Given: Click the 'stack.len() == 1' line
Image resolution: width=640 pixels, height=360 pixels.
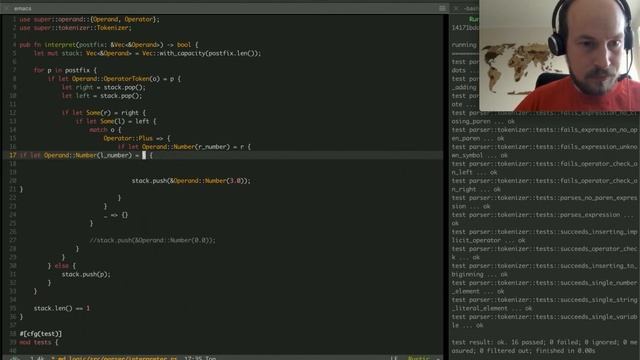Looking at the screenshot, I should (62, 308).
